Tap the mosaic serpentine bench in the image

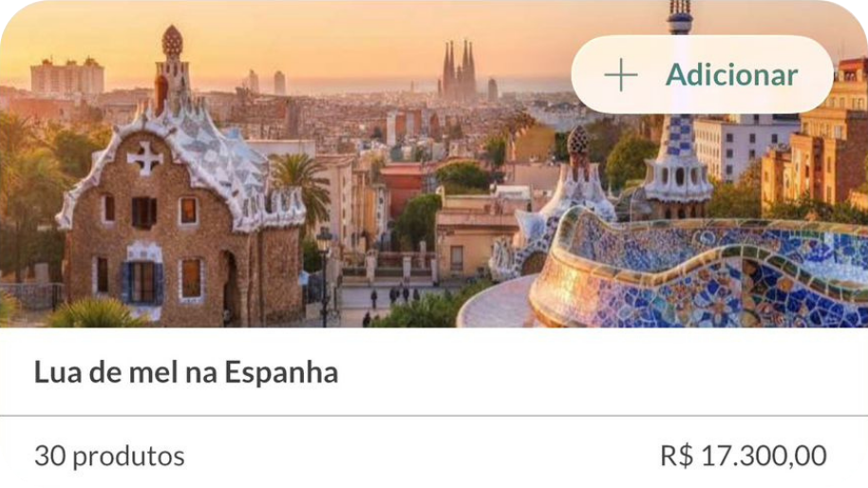coord(697,272)
